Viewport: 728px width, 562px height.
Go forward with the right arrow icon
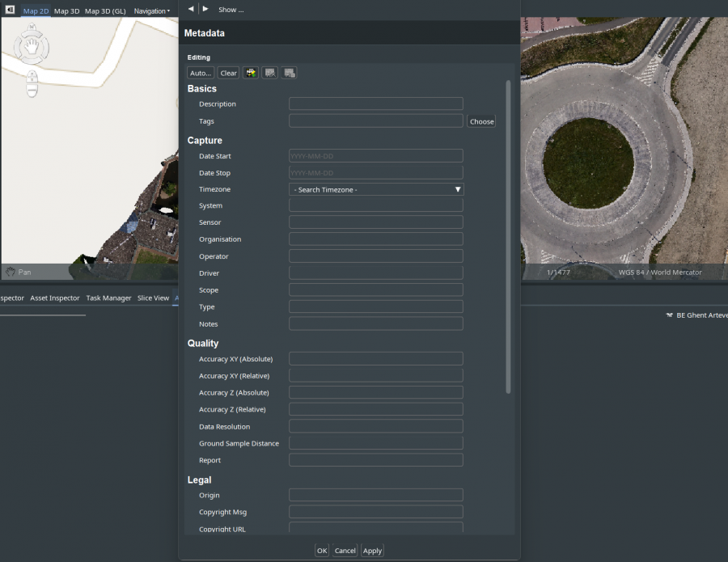205,9
